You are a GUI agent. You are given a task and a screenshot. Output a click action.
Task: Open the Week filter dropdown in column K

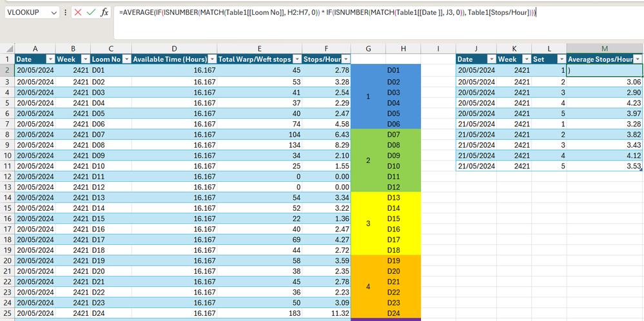click(x=527, y=59)
